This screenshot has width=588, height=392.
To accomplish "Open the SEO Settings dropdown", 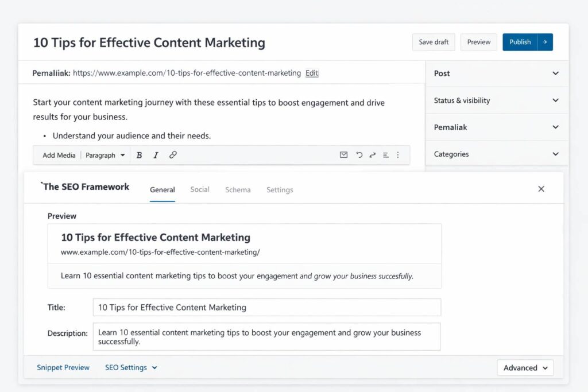I will pyautogui.click(x=131, y=367).
